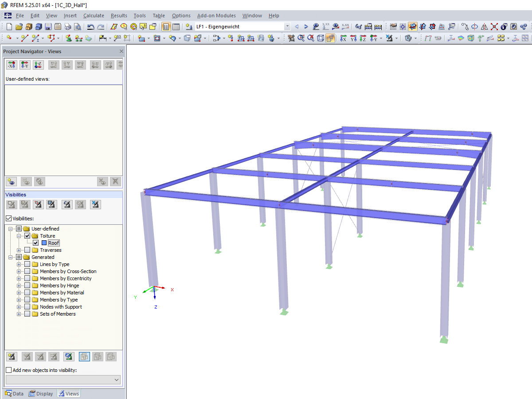Create new user-defined view eye icon
The height and width of the screenshot is (399, 532).
pyautogui.click(x=12, y=181)
